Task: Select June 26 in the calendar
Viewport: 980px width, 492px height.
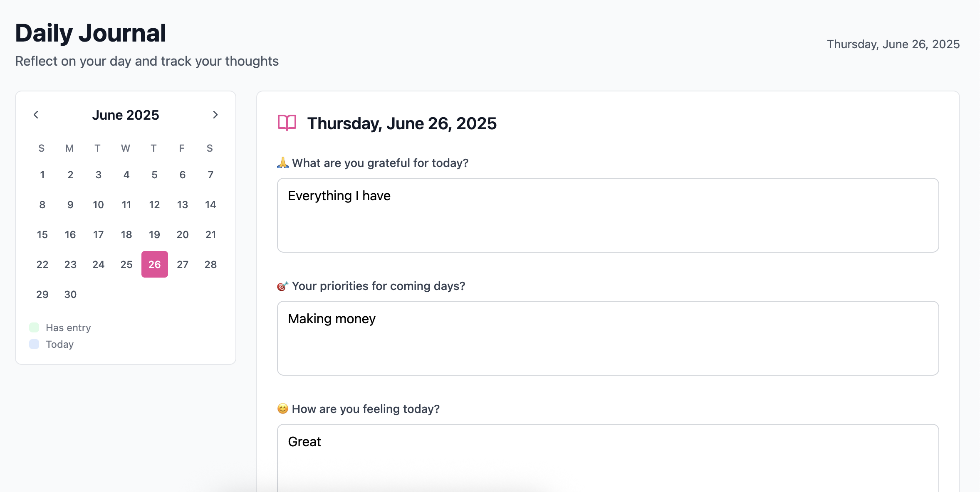Action: 155,264
